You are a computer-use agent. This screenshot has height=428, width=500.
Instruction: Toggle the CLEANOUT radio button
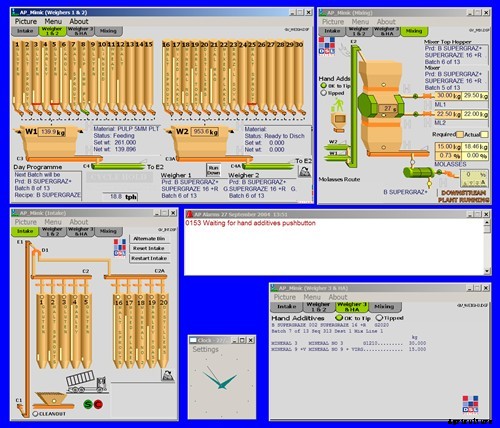click(x=35, y=414)
